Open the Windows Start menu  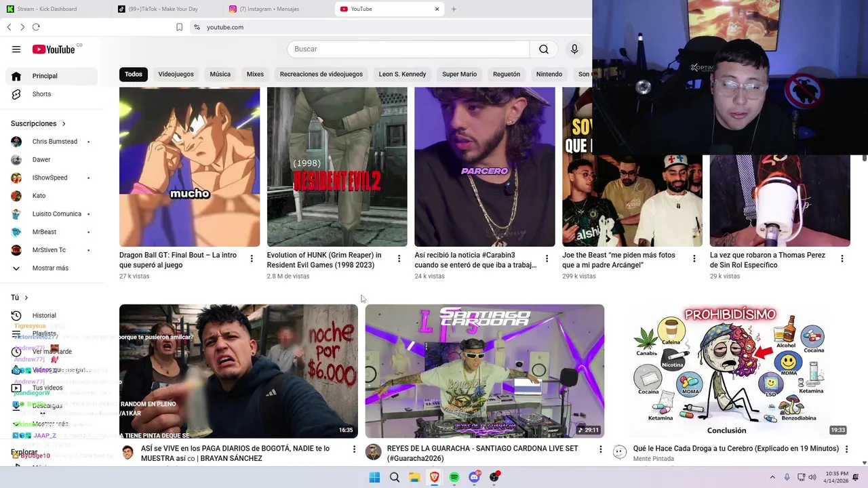(374, 477)
